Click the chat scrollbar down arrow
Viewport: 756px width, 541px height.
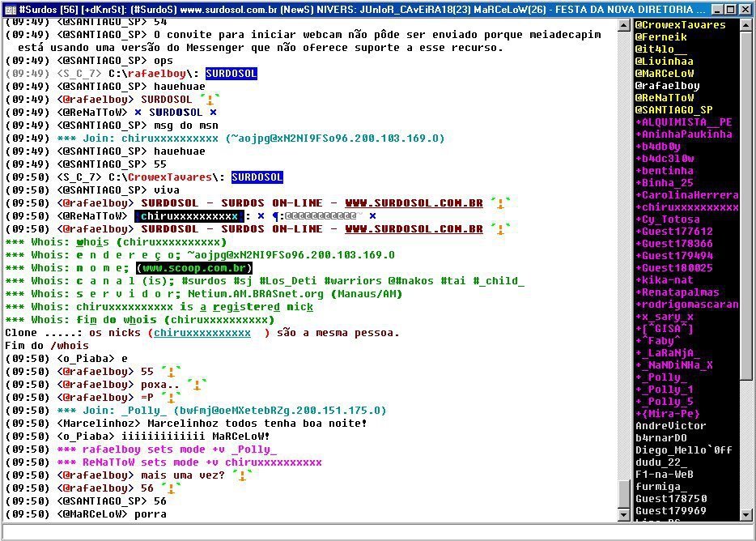623,514
